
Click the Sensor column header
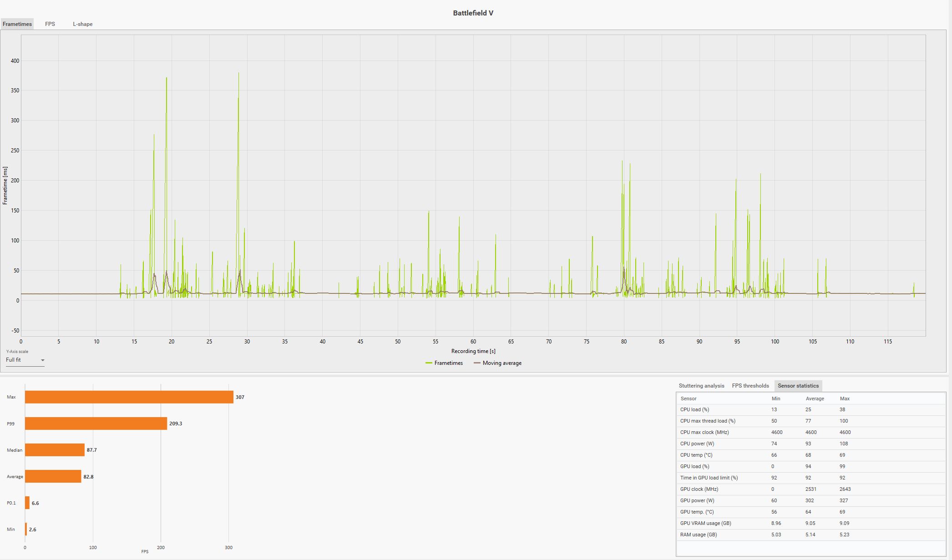pos(688,399)
